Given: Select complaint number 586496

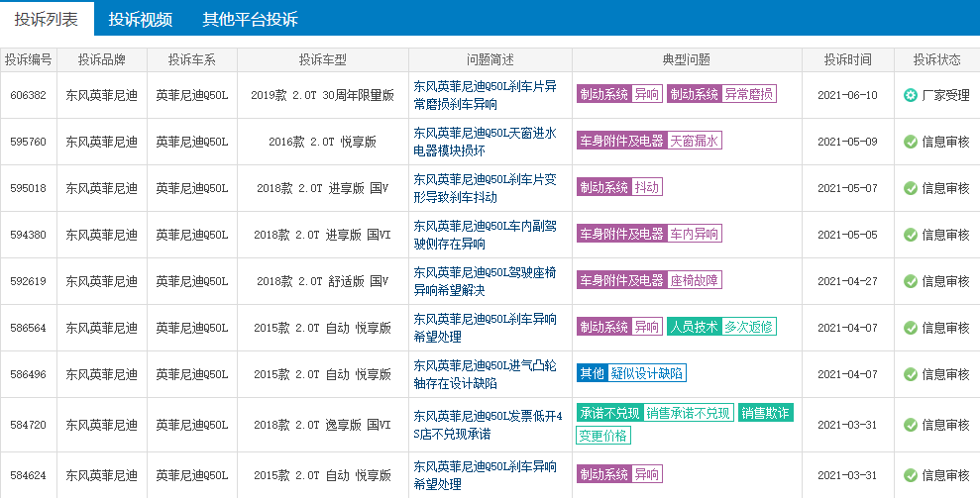Looking at the screenshot, I should 28,374.
